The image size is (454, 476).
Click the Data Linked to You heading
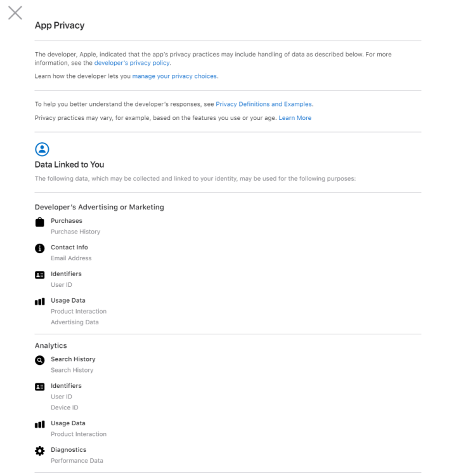70,164
